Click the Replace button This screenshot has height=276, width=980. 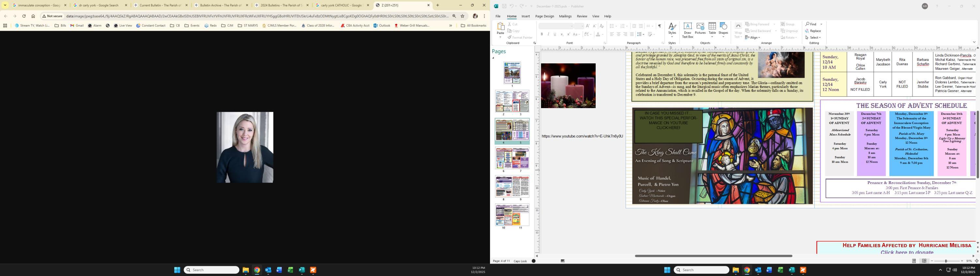click(x=813, y=31)
